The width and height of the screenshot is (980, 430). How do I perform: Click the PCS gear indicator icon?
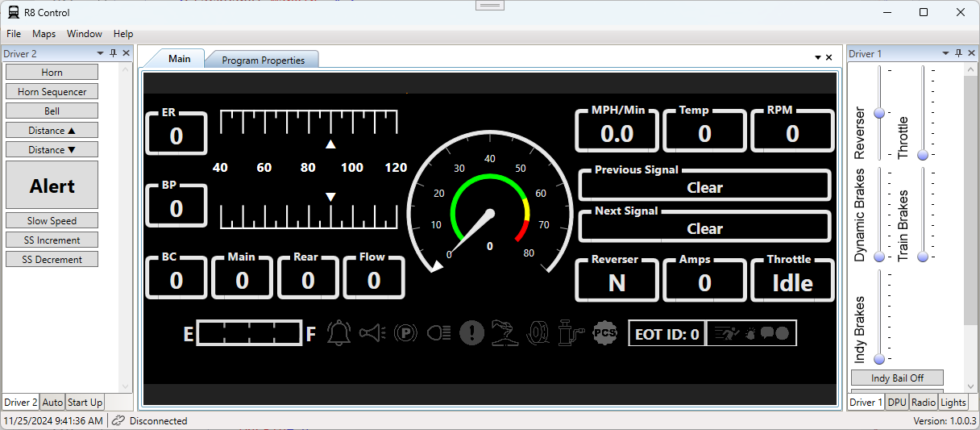point(604,332)
